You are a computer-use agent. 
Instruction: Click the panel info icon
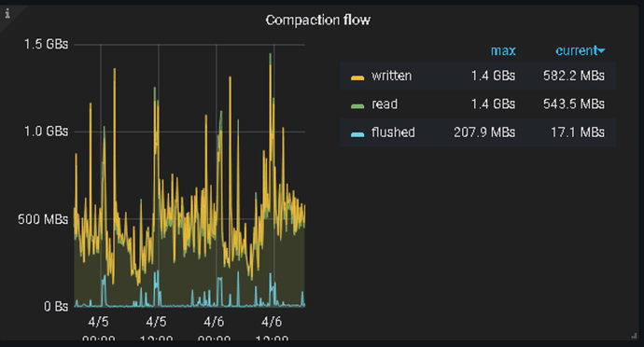(x=7, y=13)
